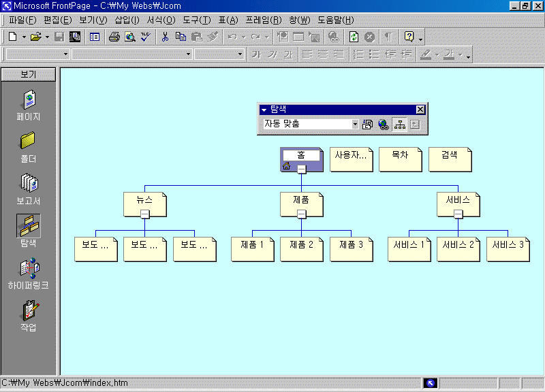The height and width of the screenshot is (392, 545).
Task: Click the Save floppy disk icon
Action: coord(59,37)
